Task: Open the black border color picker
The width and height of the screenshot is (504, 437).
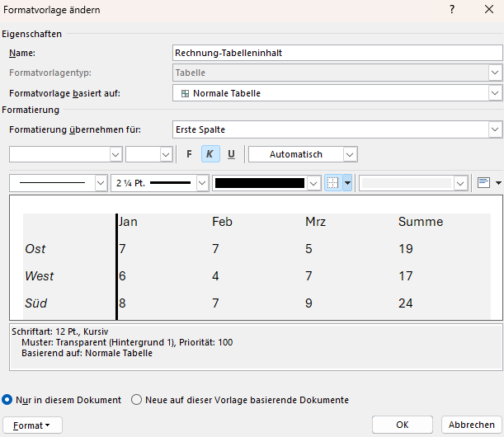Action: pyautogui.click(x=266, y=183)
